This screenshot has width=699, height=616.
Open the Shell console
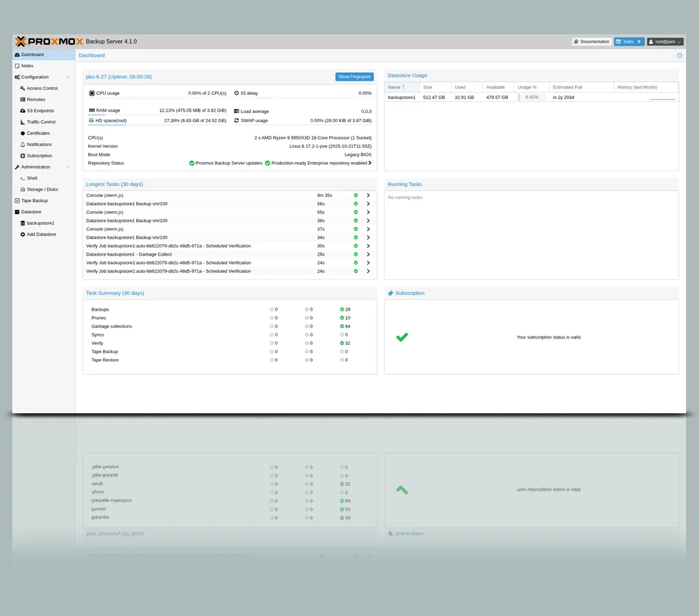click(32, 178)
